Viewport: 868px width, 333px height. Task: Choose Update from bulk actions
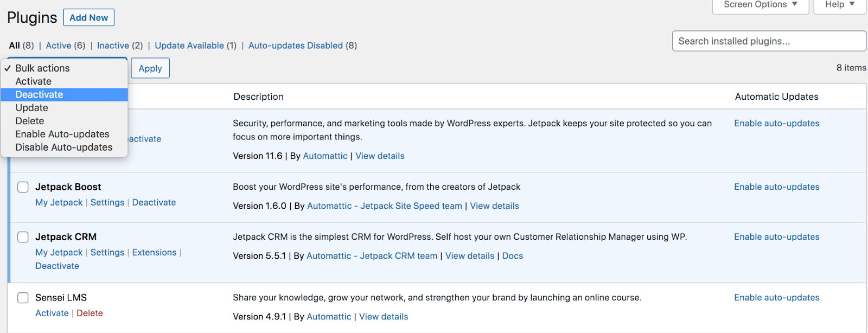pyautogui.click(x=64, y=108)
